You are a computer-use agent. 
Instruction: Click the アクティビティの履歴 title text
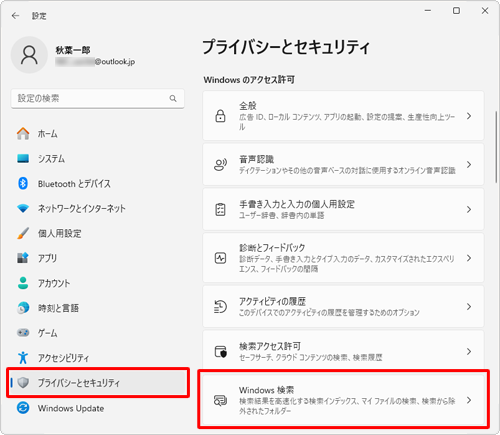pos(272,301)
